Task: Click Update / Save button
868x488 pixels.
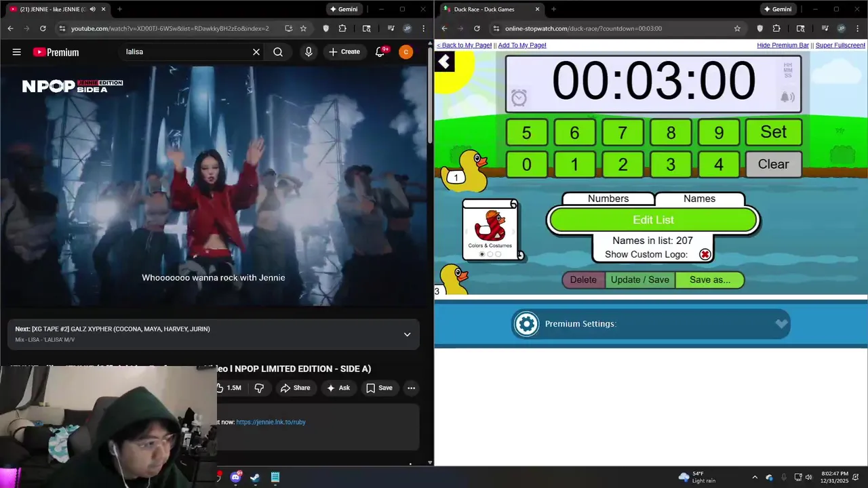Action: (640, 280)
